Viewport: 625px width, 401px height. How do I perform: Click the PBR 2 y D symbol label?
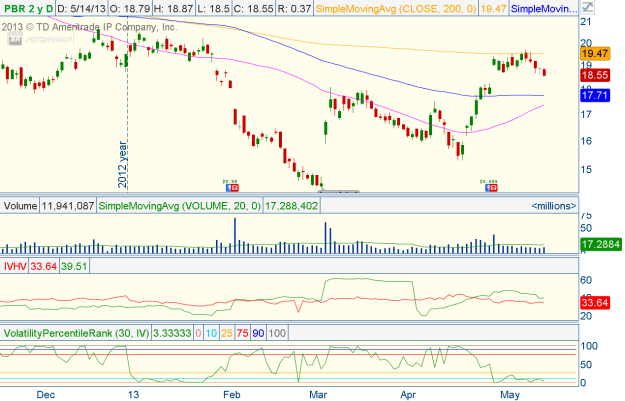[x=27, y=8]
